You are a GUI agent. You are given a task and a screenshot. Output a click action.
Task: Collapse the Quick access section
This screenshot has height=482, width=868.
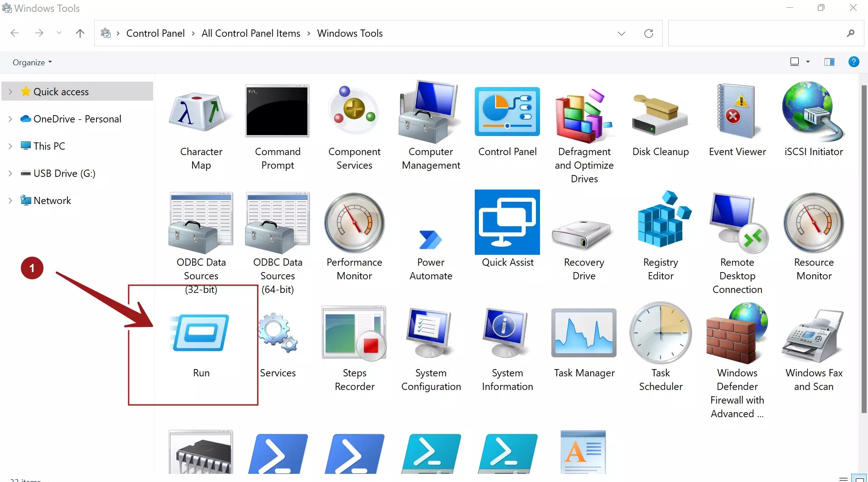pos(10,91)
